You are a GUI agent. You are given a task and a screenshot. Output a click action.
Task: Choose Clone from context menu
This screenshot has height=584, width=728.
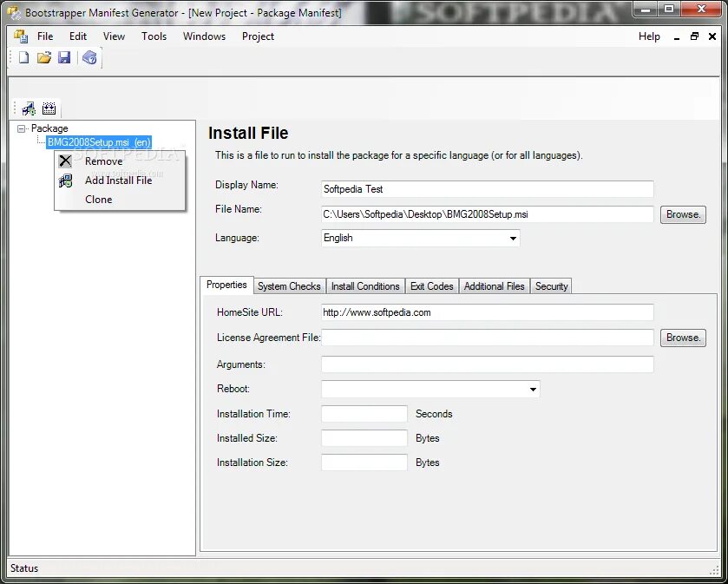(x=120, y=200)
